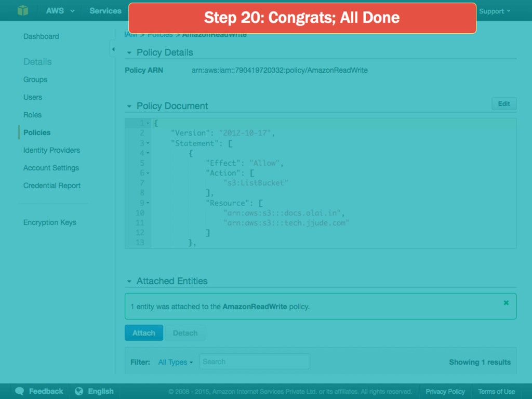Click the Detach button
Image resolution: width=532 pixels, height=399 pixels.
(185, 333)
